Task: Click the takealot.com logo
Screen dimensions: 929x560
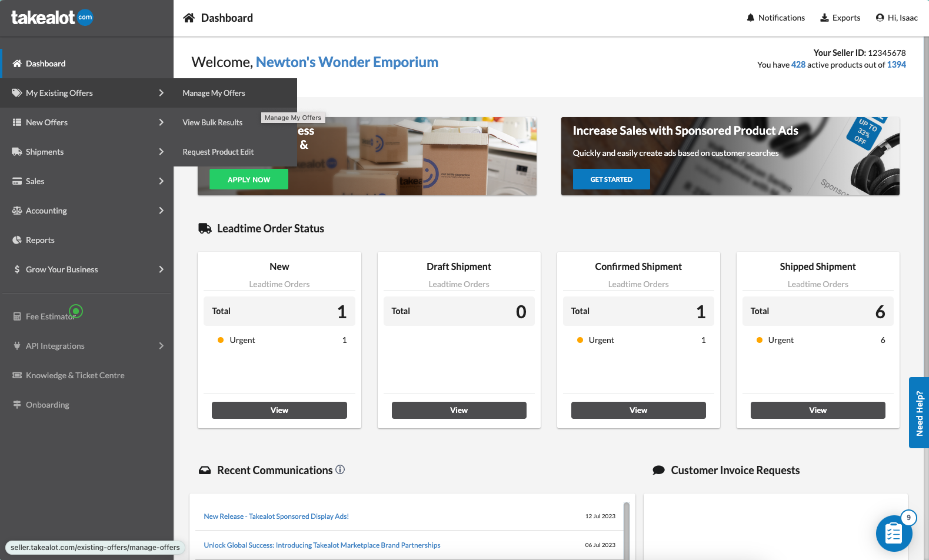Action: coord(52,18)
